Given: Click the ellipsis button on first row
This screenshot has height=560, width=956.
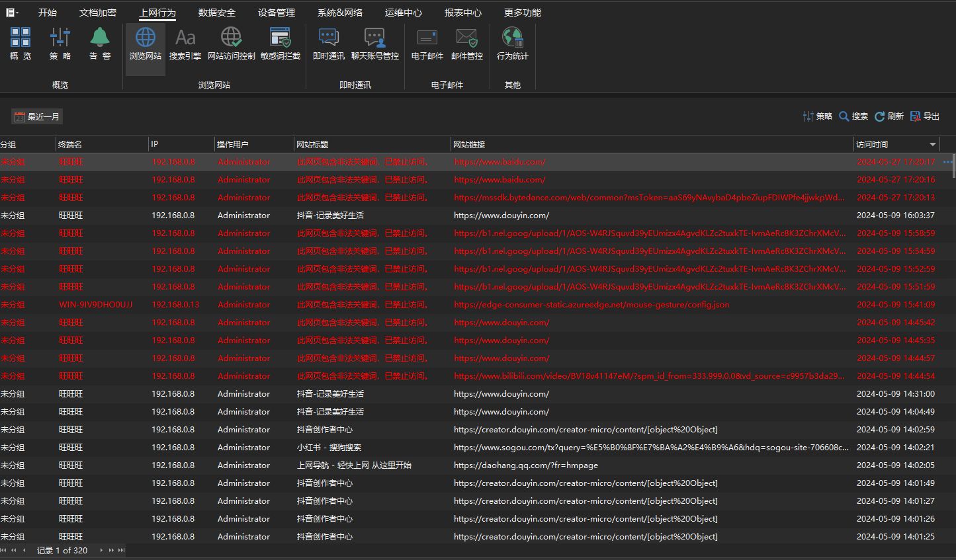Looking at the screenshot, I should [947, 162].
